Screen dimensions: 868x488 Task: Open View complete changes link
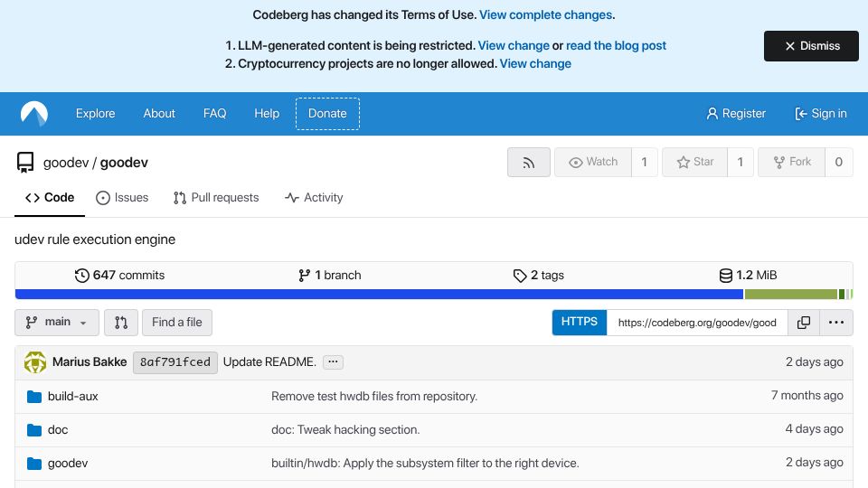click(545, 15)
